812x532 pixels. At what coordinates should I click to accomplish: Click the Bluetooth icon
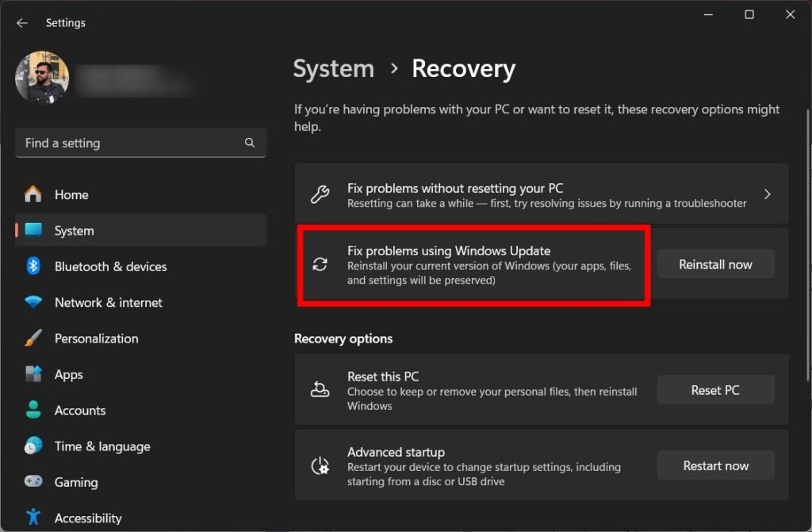(33, 266)
